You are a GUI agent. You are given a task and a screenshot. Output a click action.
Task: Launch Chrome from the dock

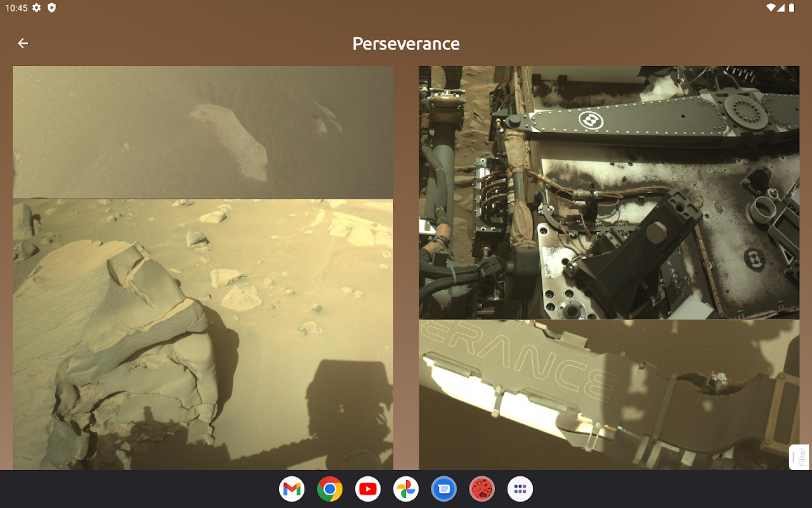[x=330, y=489]
